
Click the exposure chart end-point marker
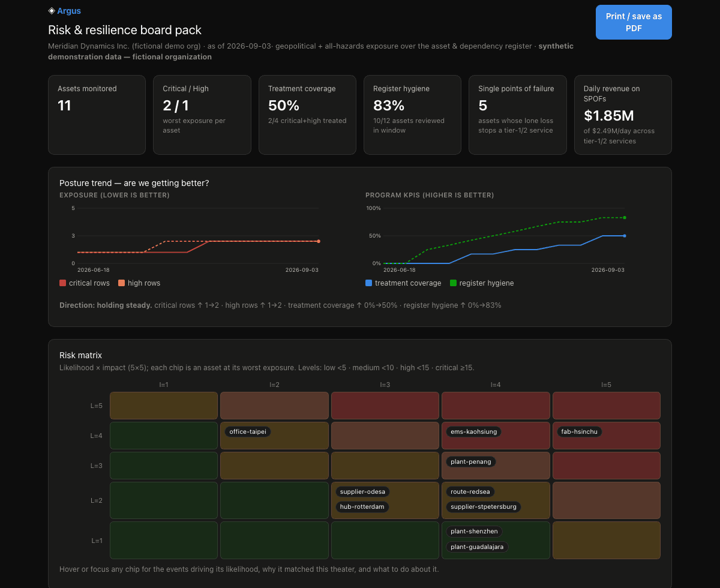[x=319, y=241]
